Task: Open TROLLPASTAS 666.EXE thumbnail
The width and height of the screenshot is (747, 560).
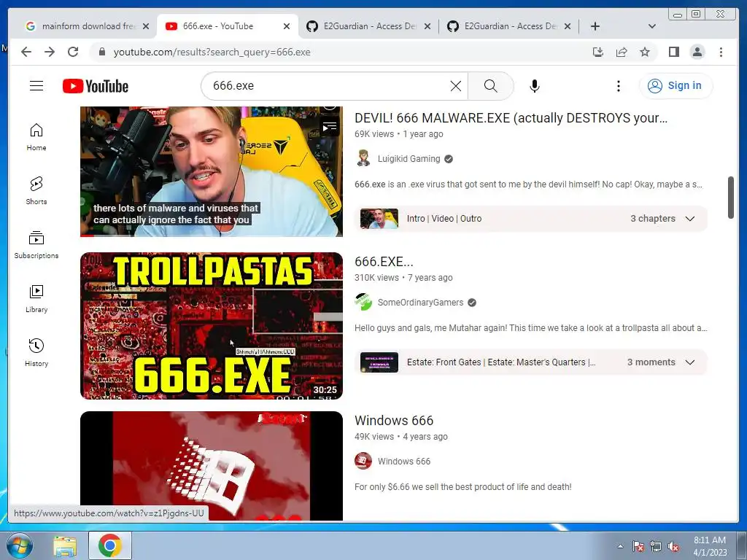Action: coord(211,326)
